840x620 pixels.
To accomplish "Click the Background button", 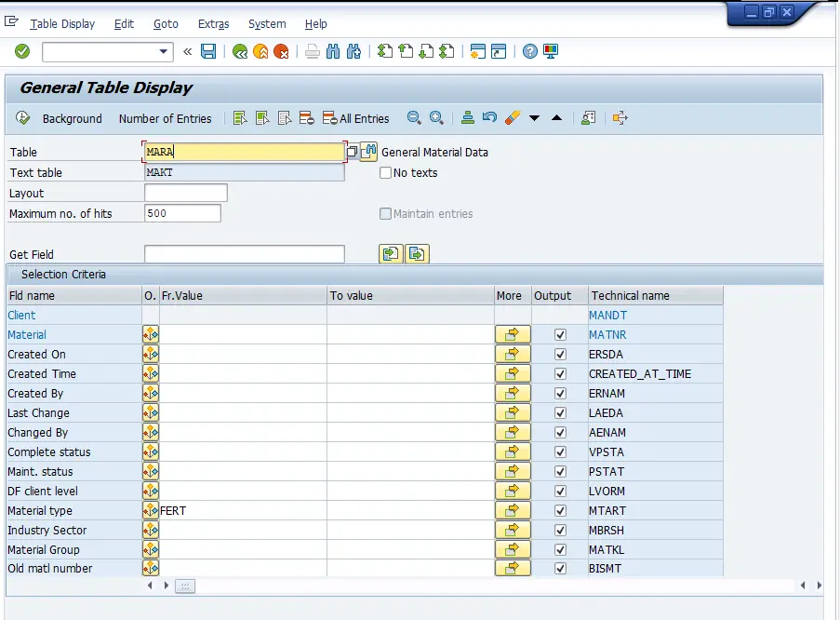I will pos(72,118).
